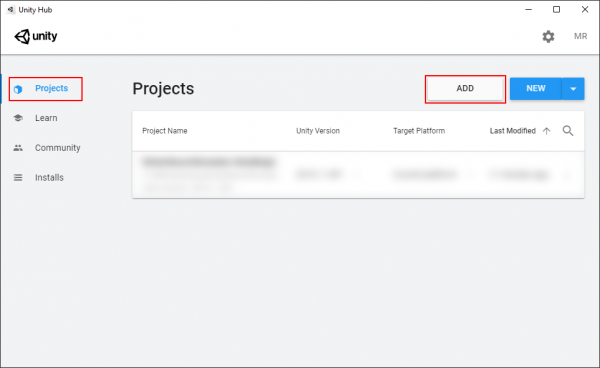
Task: Click the blue NEW button
Action: (x=536, y=89)
